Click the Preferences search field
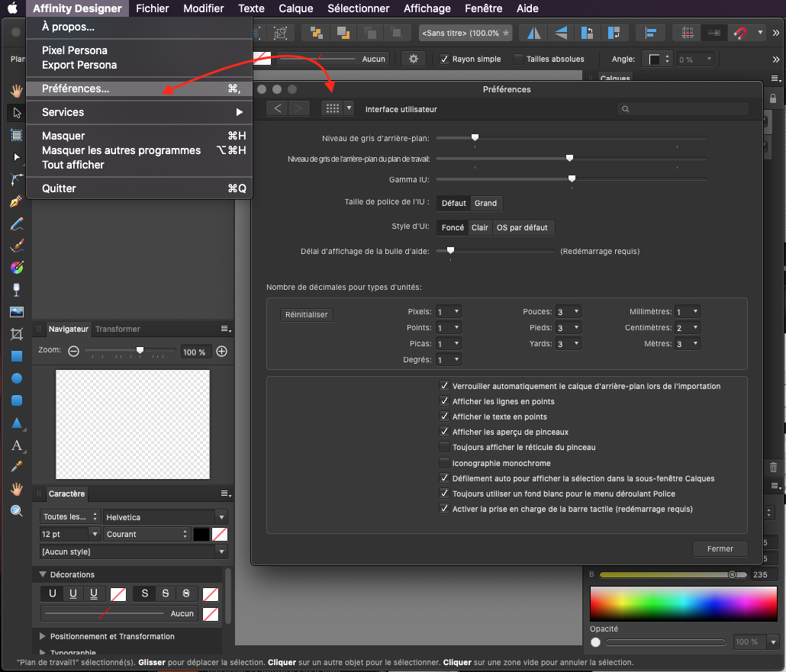Viewport: 786px width, 672px height. coord(683,109)
